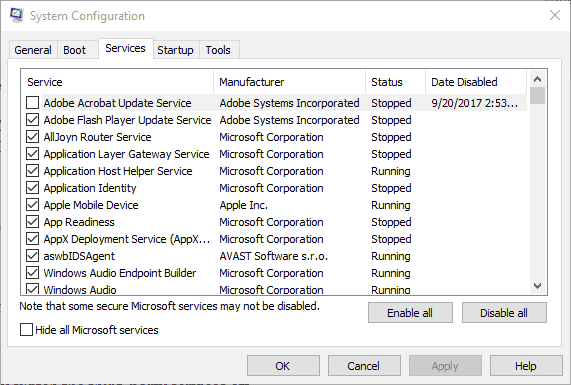Uncheck Adobe Flash Player Update Service
The width and height of the screenshot is (571, 385).
coord(32,120)
